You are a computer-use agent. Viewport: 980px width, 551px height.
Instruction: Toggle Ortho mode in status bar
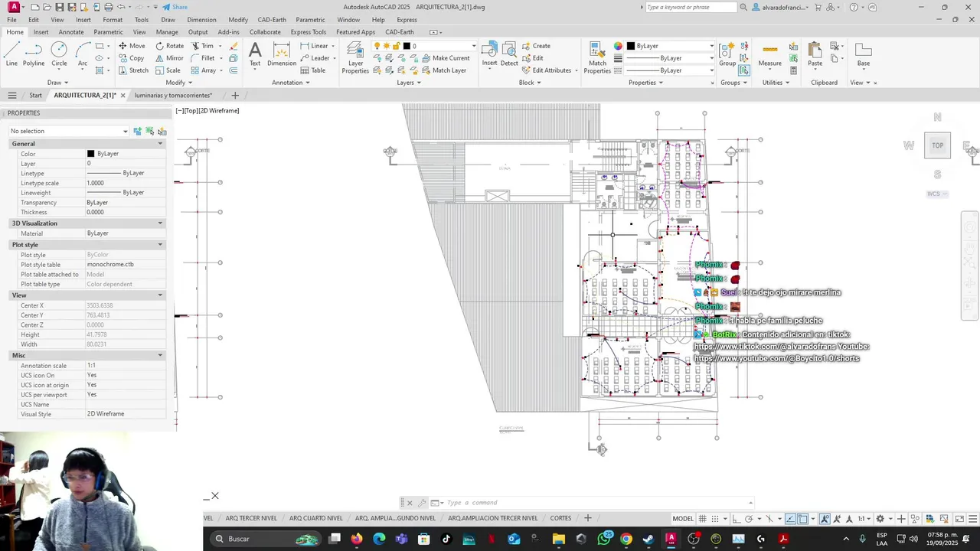pos(736,519)
